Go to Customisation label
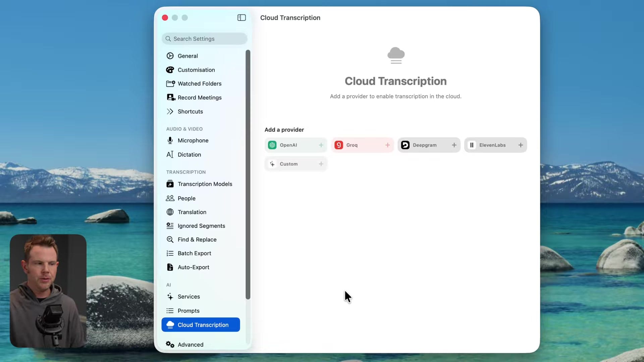The height and width of the screenshot is (362, 644). 196,70
